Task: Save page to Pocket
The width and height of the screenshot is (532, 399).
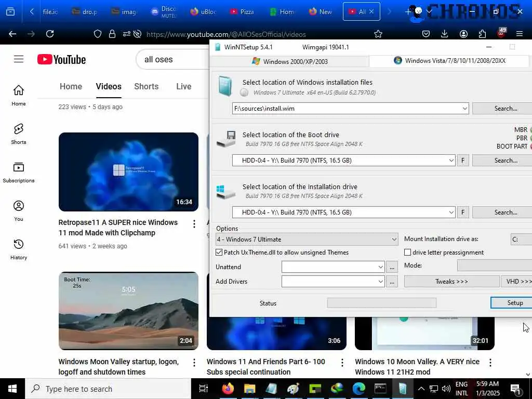Action: [x=426, y=34]
